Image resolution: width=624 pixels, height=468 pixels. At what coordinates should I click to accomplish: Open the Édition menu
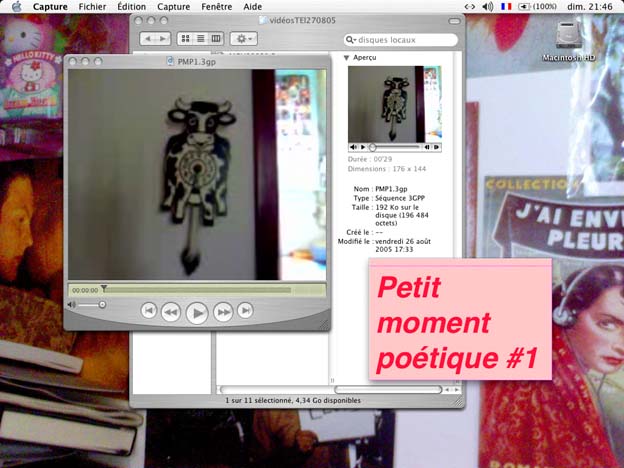coord(131,7)
